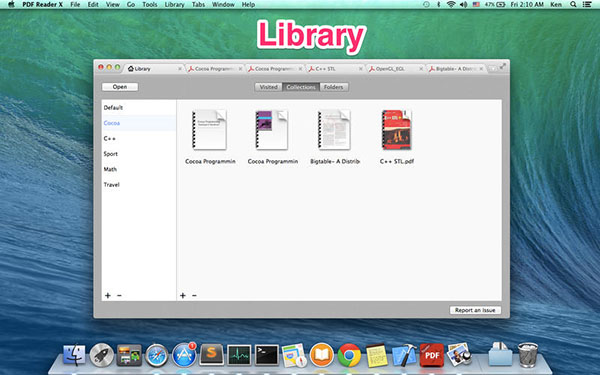Image resolution: width=600 pixels, height=375 pixels.
Task: Open Cocoa Programming thumbnail with purple cover
Action: click(272, 130)
